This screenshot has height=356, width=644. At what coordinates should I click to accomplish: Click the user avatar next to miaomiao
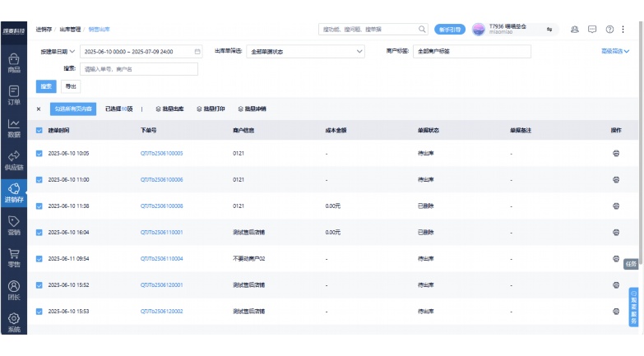pyautogui.click(x=479, y=30)
